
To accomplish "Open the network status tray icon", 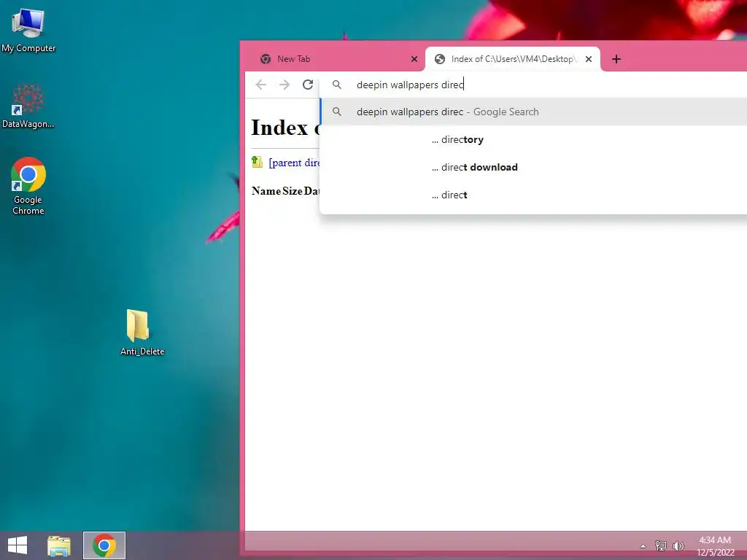I will [661, 545].
